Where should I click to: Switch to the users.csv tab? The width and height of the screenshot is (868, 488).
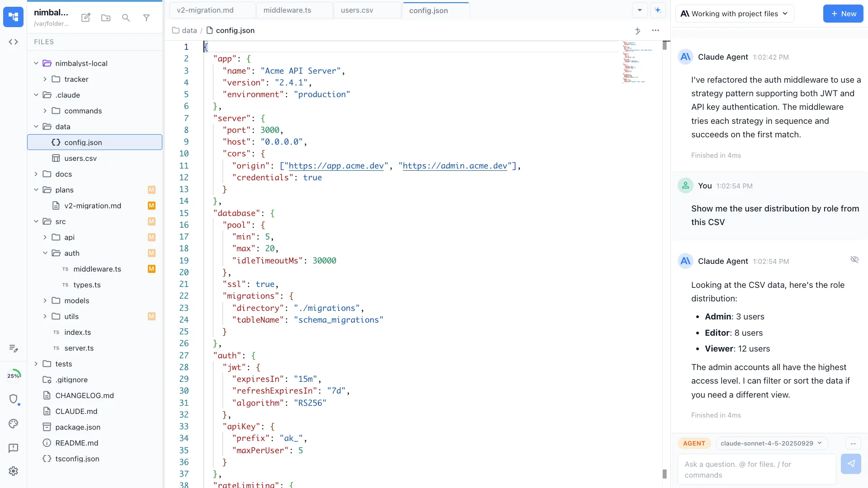[357, 10]
